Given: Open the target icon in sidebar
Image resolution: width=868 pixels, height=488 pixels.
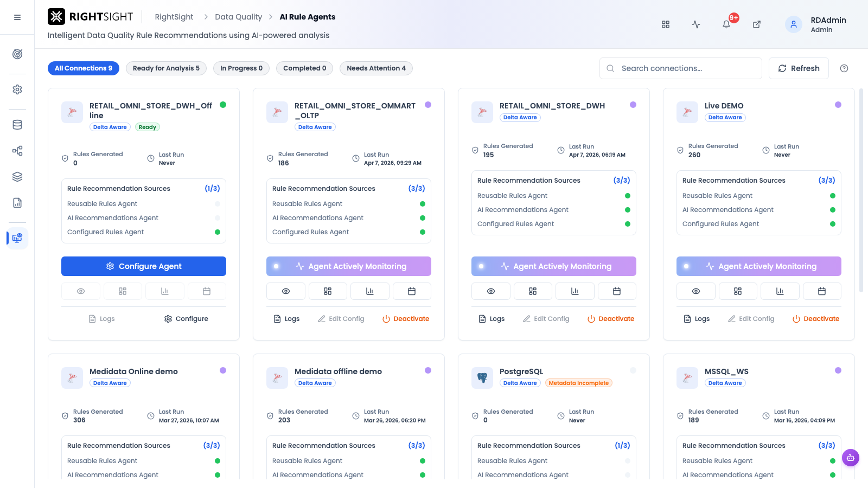Looking at the screenshot, I should click(17, 54).
